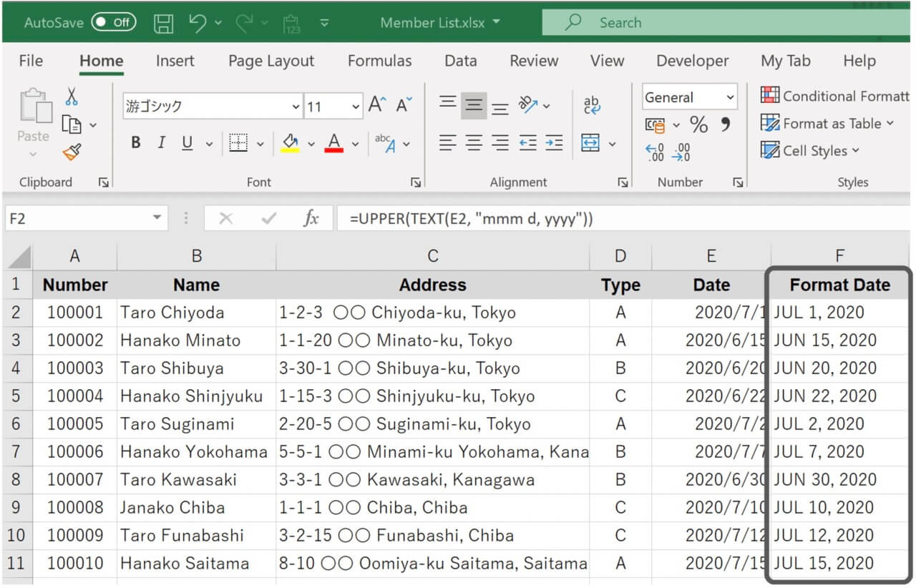Open the font name dropdown
916x588 pixels.
(296, 106)
